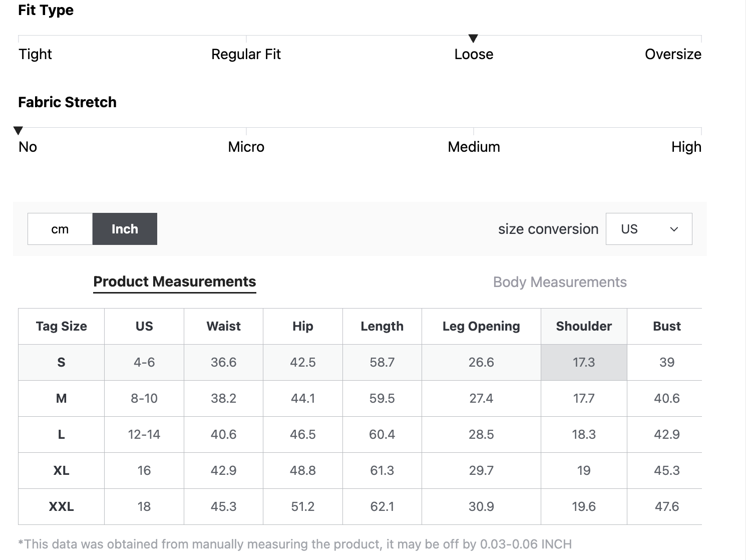This screenshot has width=746, height=560.
Task: Click the XXL tag size cell
Action: (x=61, y=506)
